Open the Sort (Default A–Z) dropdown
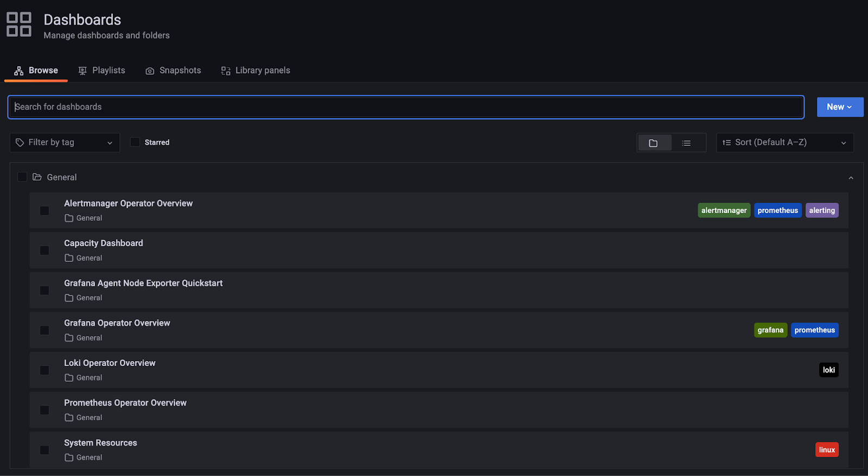The height and width of the screenshot is (476, 868). click(784, 143)
